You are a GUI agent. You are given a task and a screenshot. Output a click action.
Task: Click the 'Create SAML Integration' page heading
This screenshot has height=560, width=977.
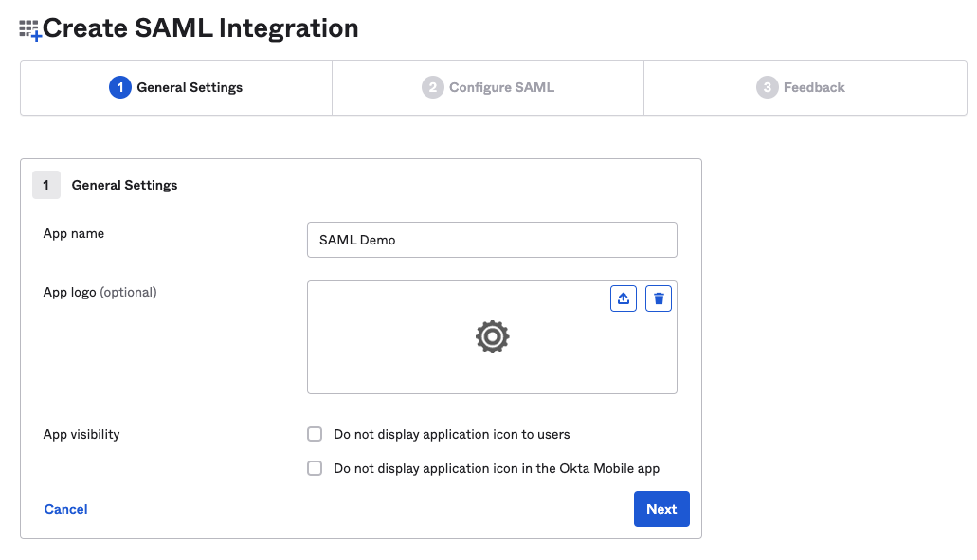pyautogui.click(x=200, y=28)
